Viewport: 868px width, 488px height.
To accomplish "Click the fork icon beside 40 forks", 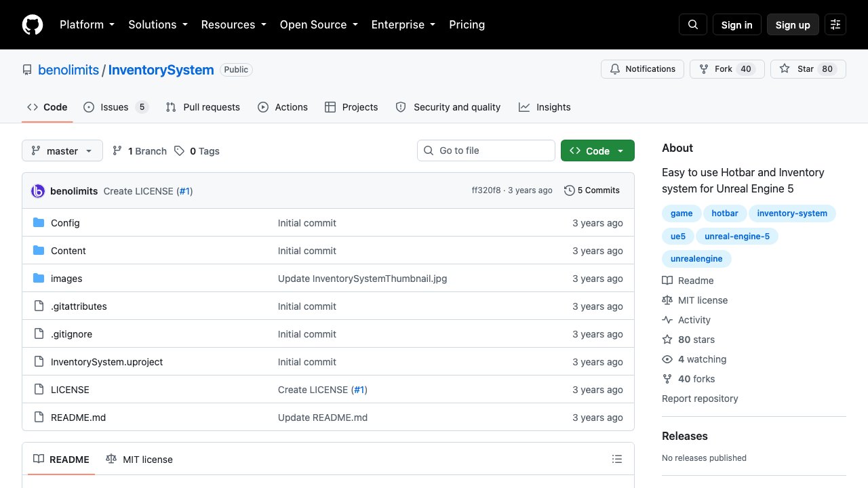I will (667, 379).
